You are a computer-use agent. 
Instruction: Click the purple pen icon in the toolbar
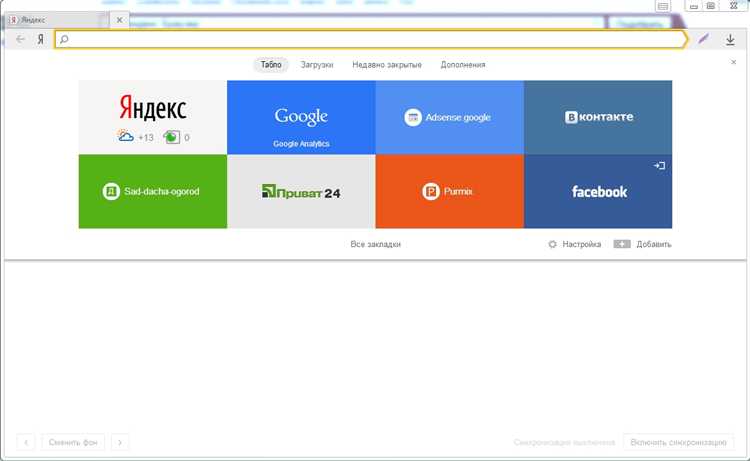click(703, 39)
